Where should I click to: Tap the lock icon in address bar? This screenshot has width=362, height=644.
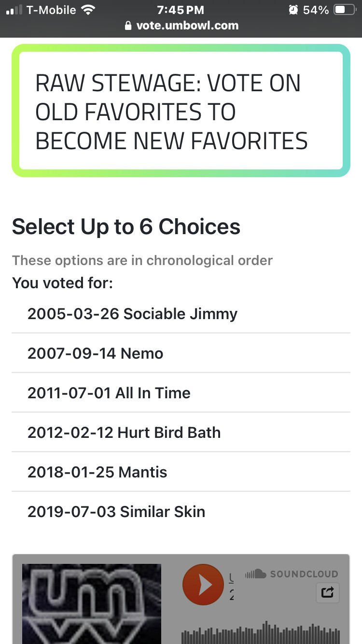click(128, 26)
